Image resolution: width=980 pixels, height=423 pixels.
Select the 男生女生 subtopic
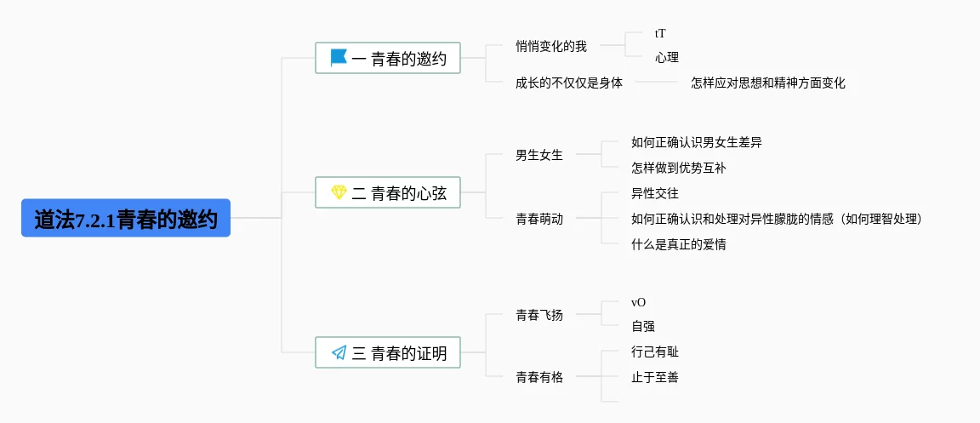[x=539, y=155]
